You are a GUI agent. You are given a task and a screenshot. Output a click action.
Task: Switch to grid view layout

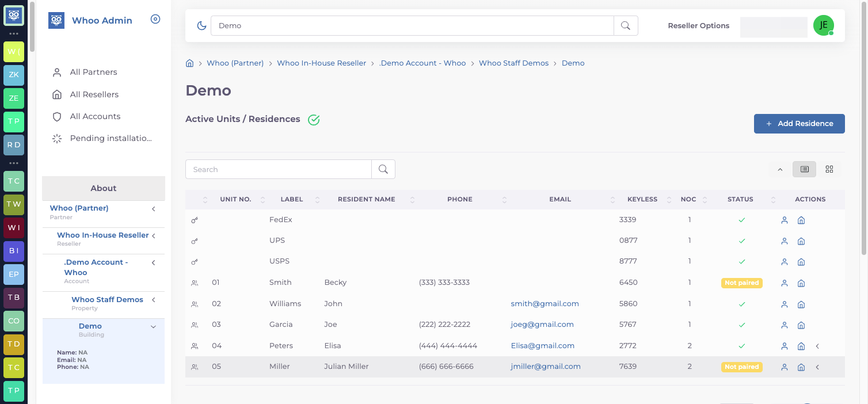point(829,169)
